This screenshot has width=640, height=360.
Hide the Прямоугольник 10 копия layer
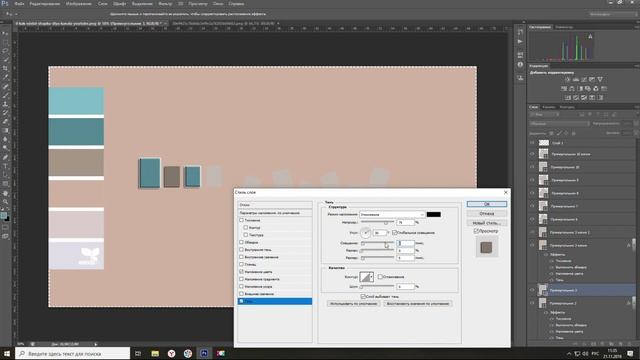point(532,154)
